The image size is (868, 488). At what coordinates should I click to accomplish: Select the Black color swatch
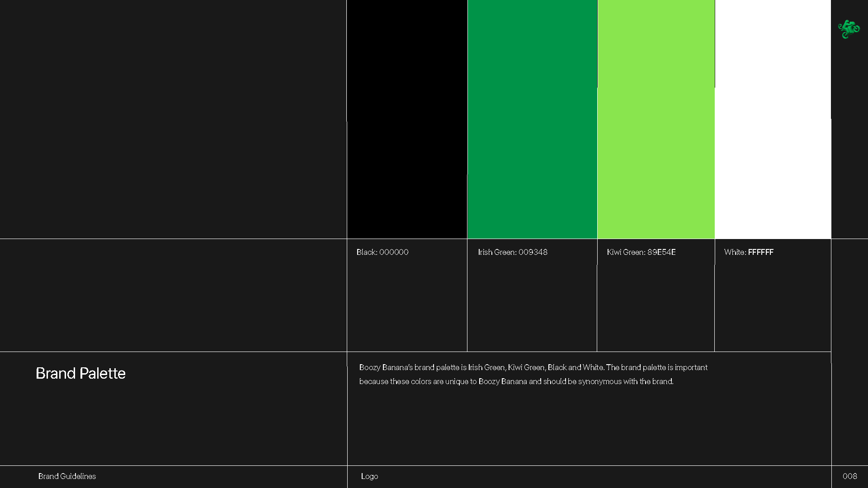pyautogui.click(x=407, y=119)
